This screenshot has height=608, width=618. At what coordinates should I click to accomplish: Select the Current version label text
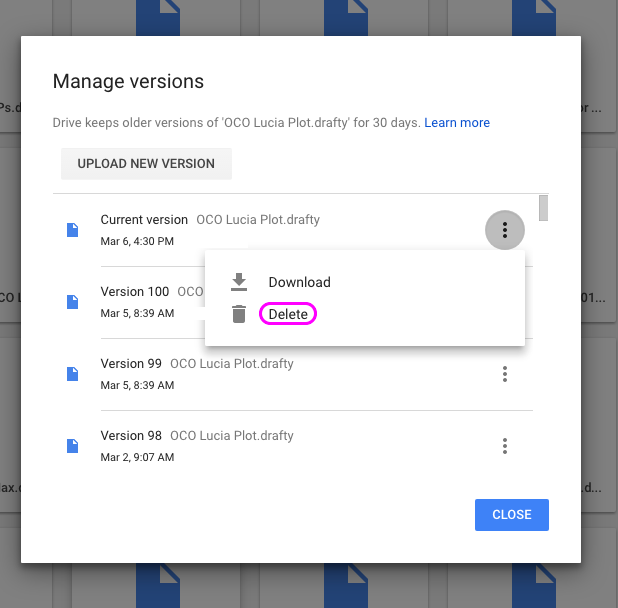point(144,219)
